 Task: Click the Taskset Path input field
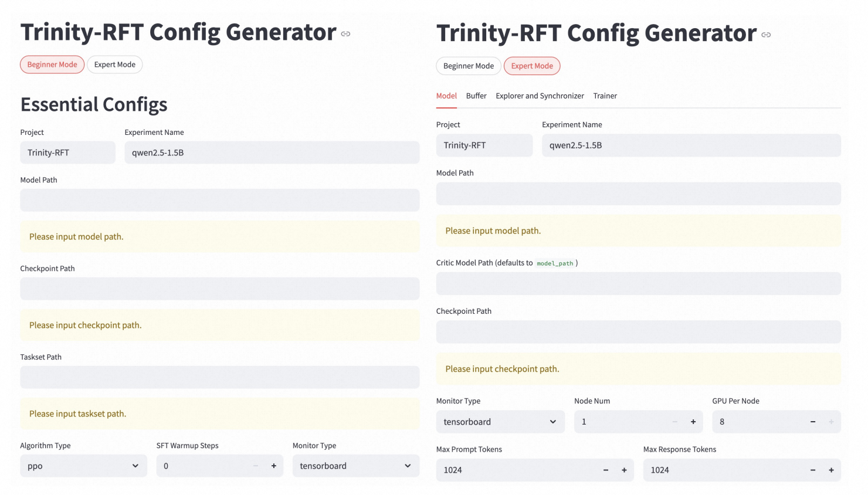click(x=220, y=377)
